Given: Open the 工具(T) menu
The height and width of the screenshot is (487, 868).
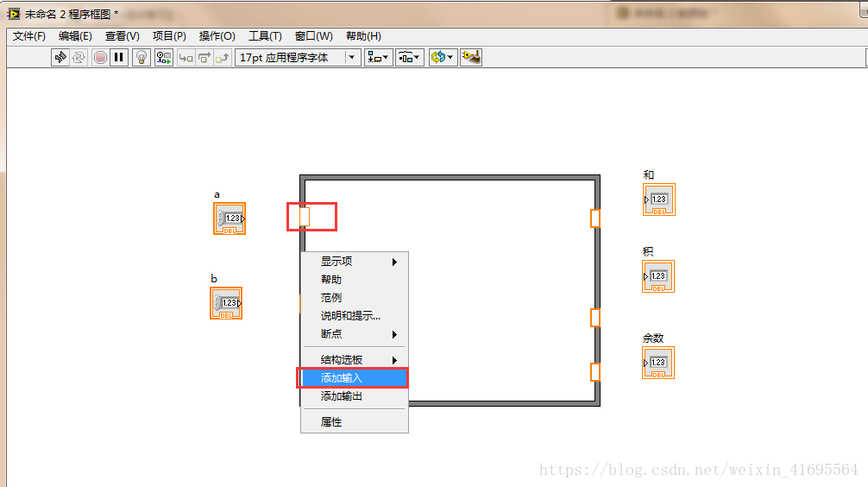Looking at the screenshot, I should click(265, 36).
